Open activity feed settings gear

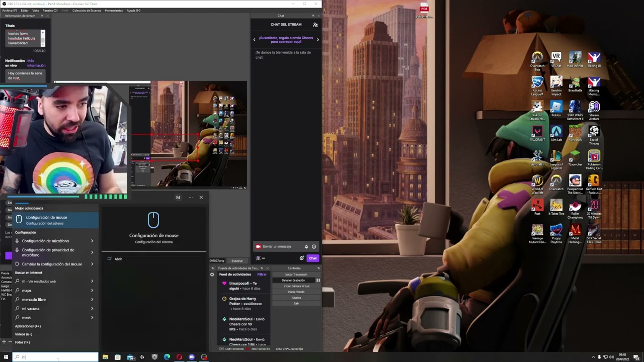tap(212, 275)
